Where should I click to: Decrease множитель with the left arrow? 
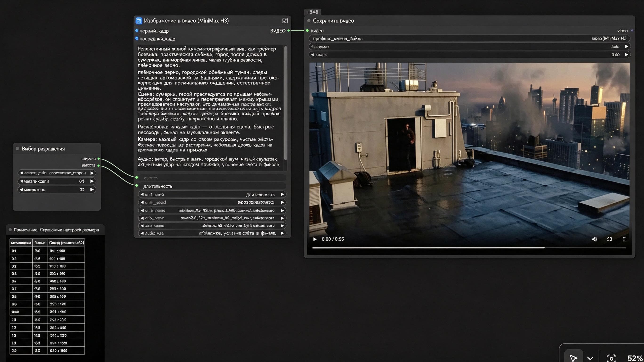21,189
